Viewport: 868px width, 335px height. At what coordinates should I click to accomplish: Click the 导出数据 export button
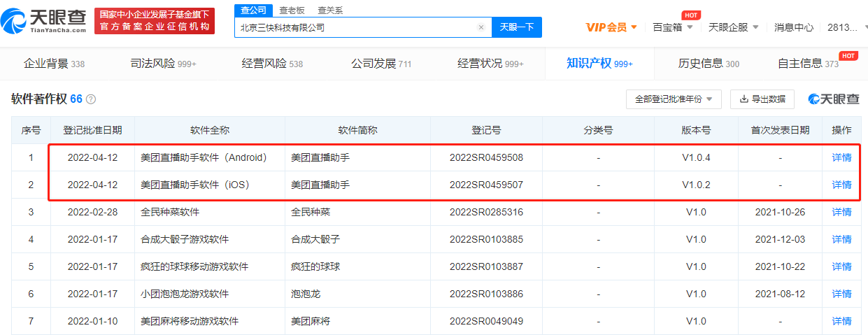pos(762,99)
